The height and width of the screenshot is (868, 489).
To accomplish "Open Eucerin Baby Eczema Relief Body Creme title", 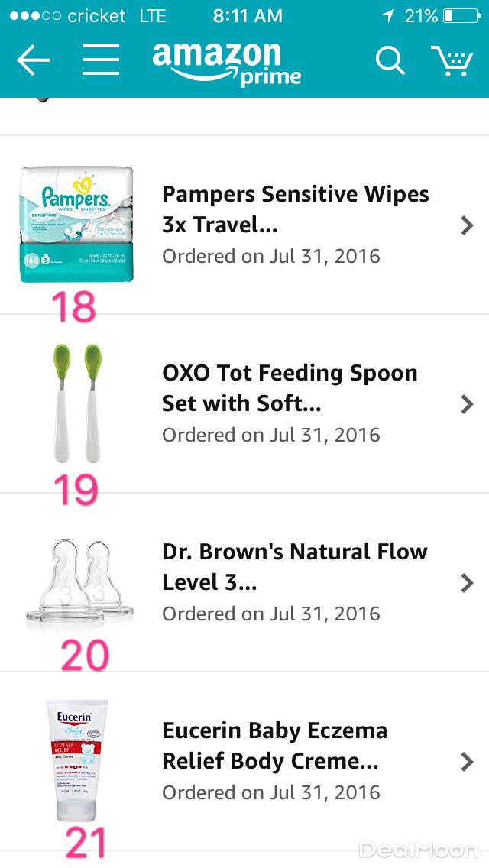I will (274, 746).
